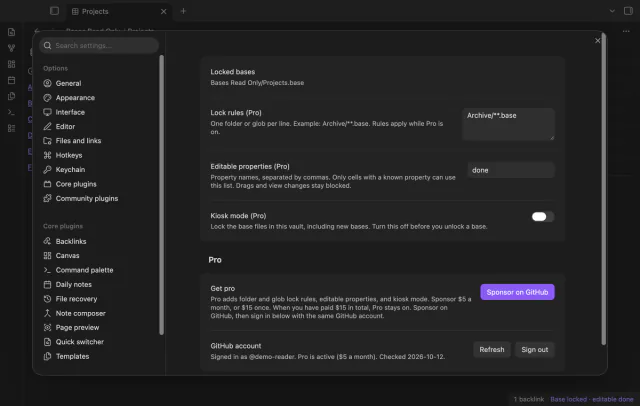Click the Lock rules text area
Viewport: 640px width, 406px height.
[508, 124]
